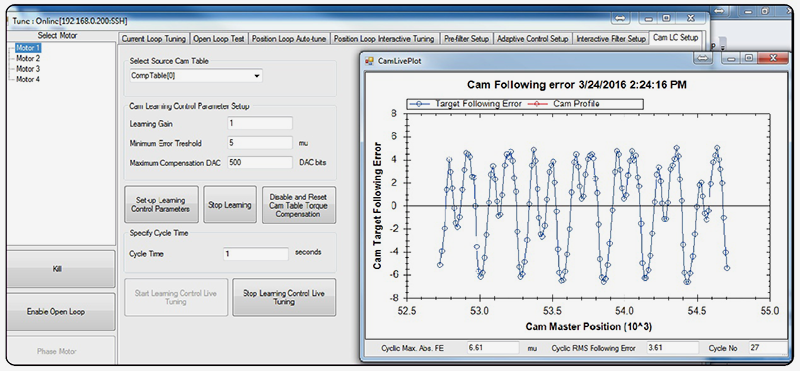Click the Cycle Time seconds field
Image resolution: width=800 pixels, height=371 pixels.
coord(256,254)
